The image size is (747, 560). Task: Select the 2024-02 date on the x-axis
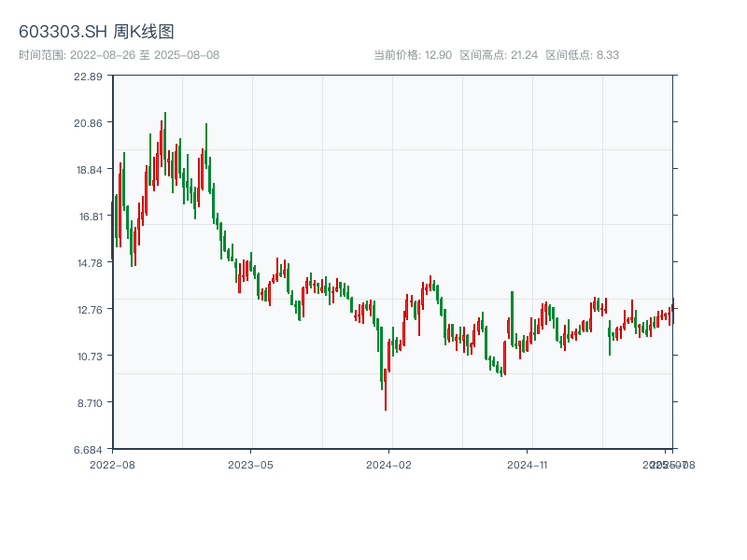388,464
